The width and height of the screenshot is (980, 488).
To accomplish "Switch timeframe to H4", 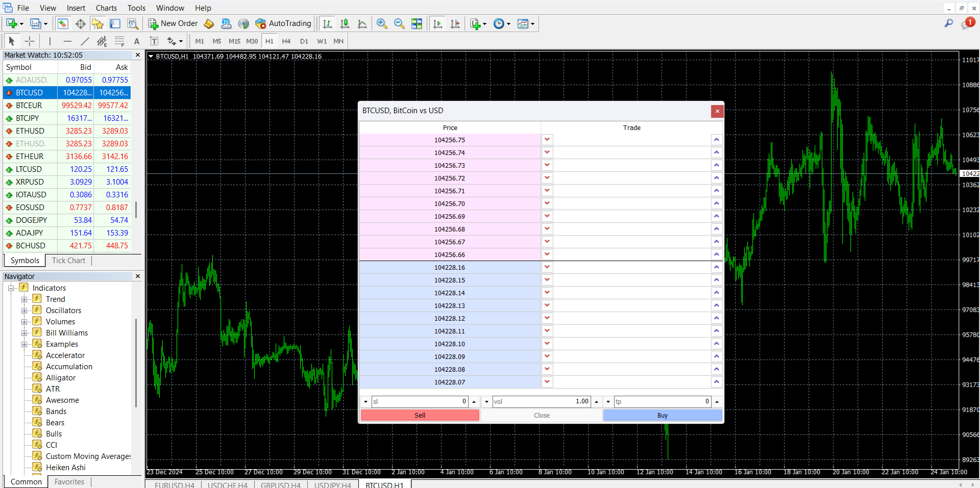I will click(286, 41).
